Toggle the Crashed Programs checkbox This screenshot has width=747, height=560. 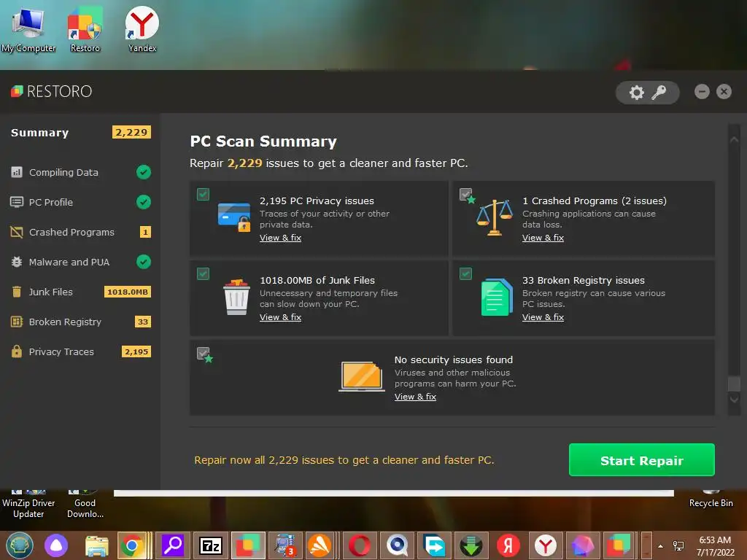pyautogui.click(x=465, y=194)
